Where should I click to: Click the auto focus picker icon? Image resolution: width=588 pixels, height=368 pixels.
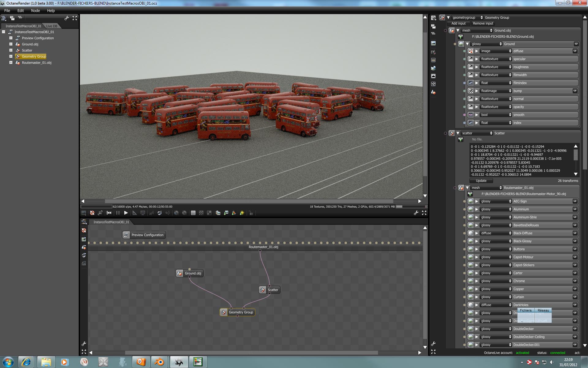click(151, 213)
